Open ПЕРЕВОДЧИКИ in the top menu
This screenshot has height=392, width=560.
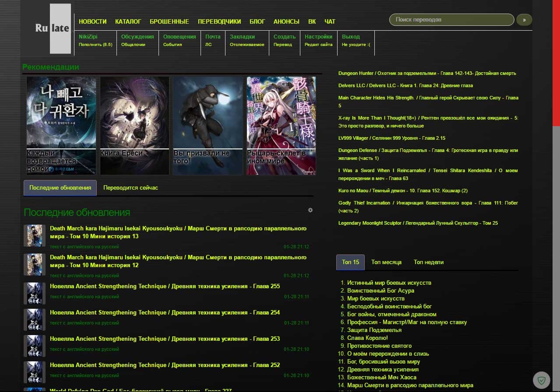[219, 21]
